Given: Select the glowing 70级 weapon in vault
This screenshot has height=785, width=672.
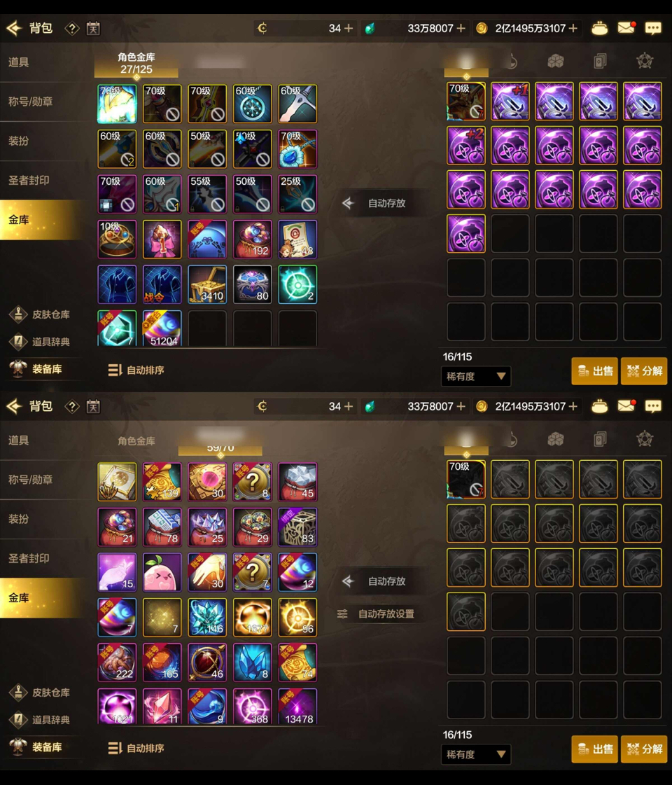Looking at the screenshot, I should coord(117,104).
